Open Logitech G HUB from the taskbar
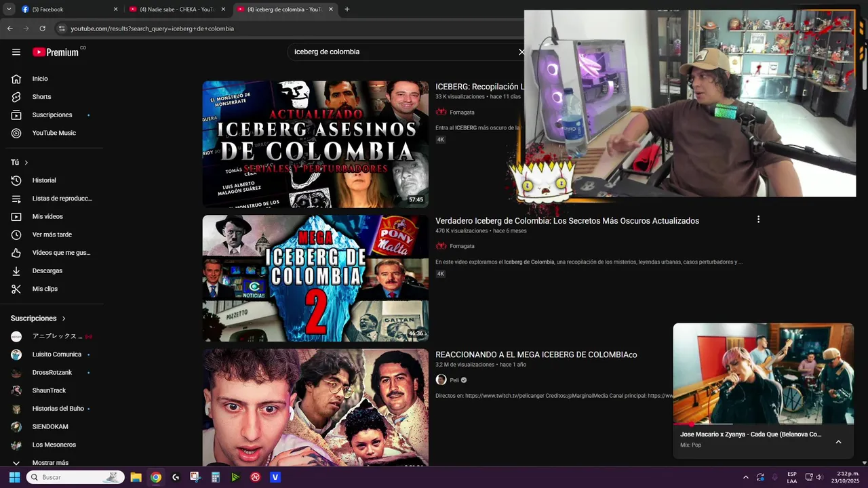The width and height of the screenshot is (868, 488). click(x=176, y=477)
